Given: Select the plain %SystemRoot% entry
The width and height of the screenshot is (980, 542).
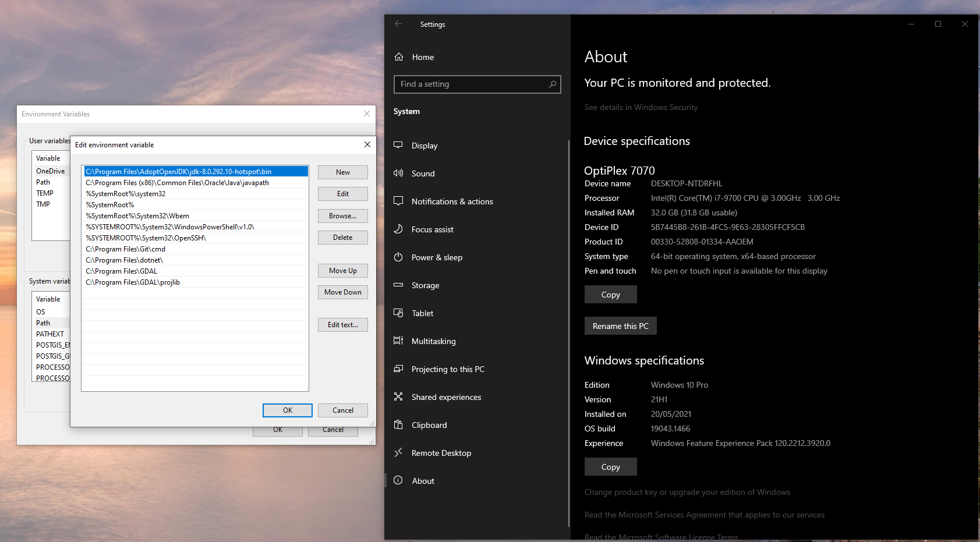Looking at the screenshot, I should point(196,205).
